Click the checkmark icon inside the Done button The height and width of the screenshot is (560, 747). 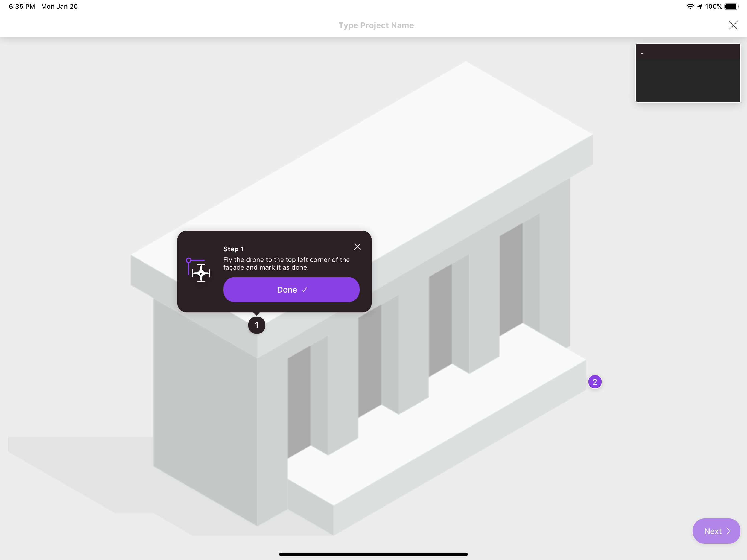coord(304,290)
